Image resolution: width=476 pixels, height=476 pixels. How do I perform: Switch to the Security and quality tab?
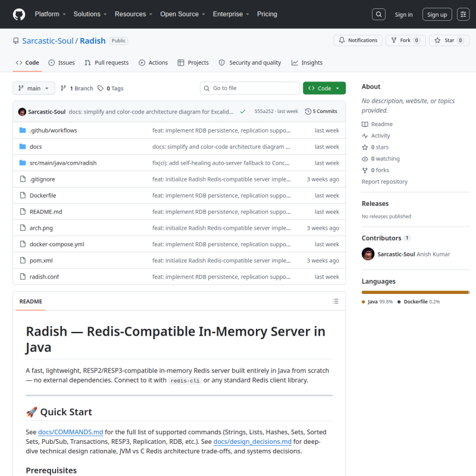250,62
